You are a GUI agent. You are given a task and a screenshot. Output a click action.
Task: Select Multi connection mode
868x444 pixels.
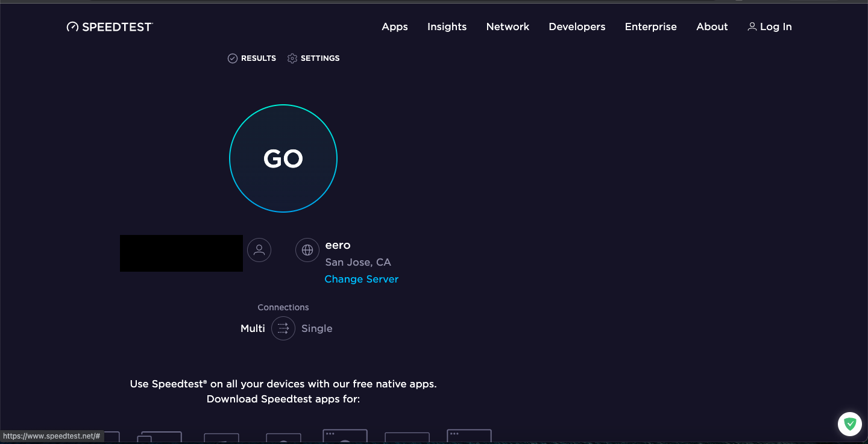[253, 328]
